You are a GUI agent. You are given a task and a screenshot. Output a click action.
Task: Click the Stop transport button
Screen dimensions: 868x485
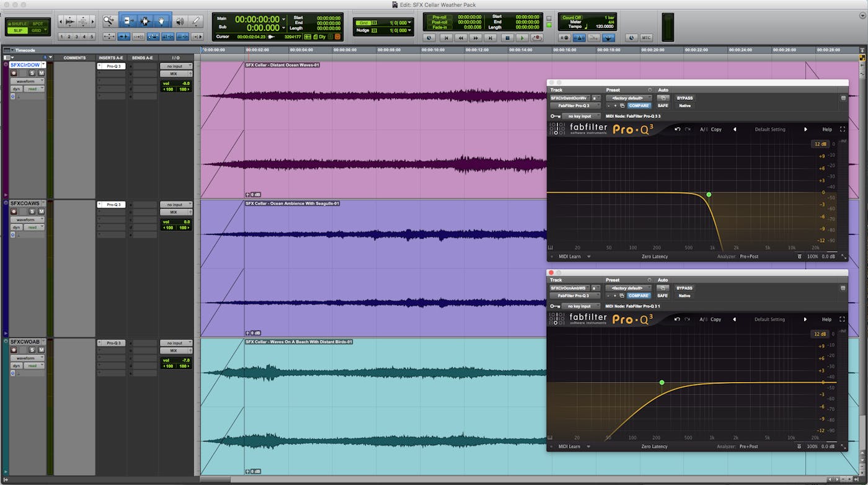pos(507,38)
